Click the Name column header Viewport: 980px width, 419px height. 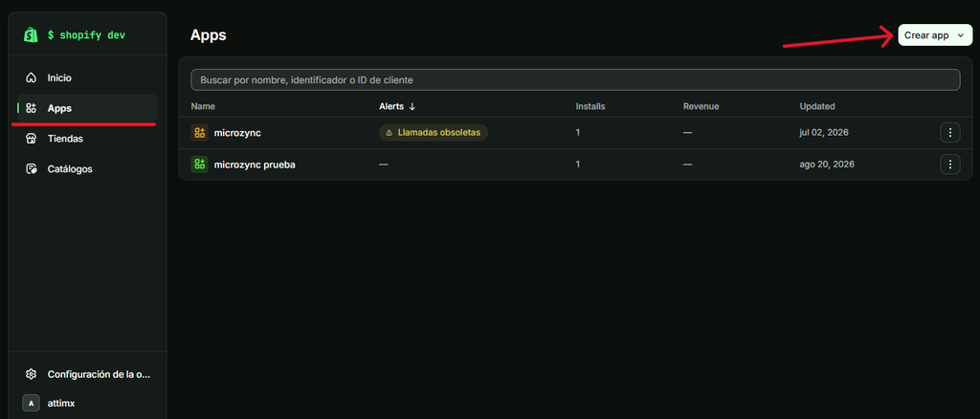(202, 107)
